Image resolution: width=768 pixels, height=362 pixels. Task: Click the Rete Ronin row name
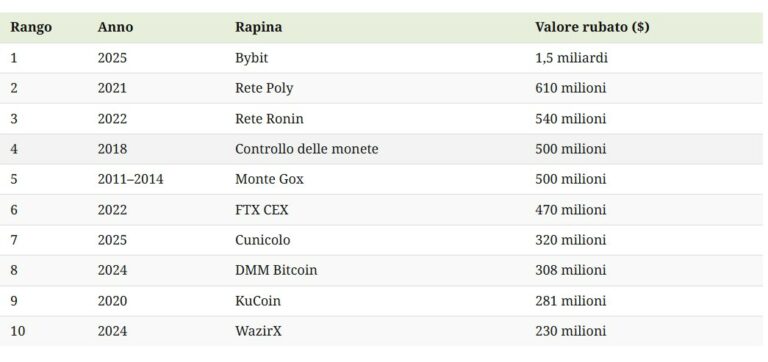click(x=269, y=119)
